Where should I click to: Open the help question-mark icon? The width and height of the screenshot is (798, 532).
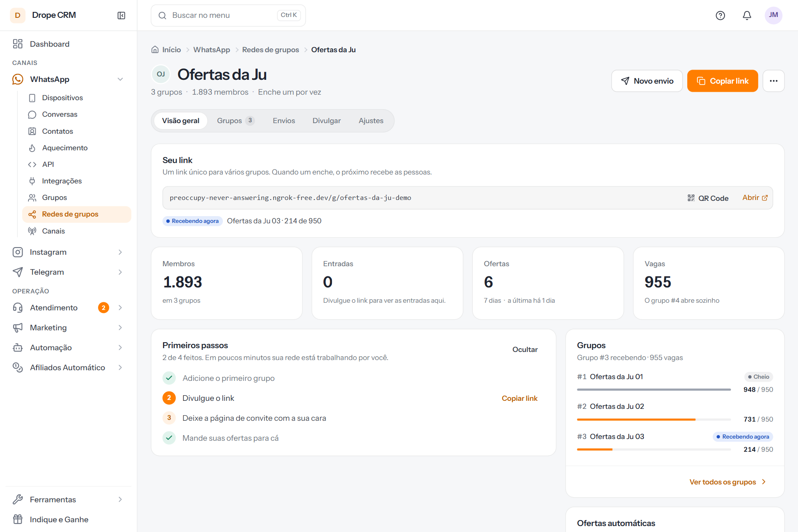click(x=720, y=15)
